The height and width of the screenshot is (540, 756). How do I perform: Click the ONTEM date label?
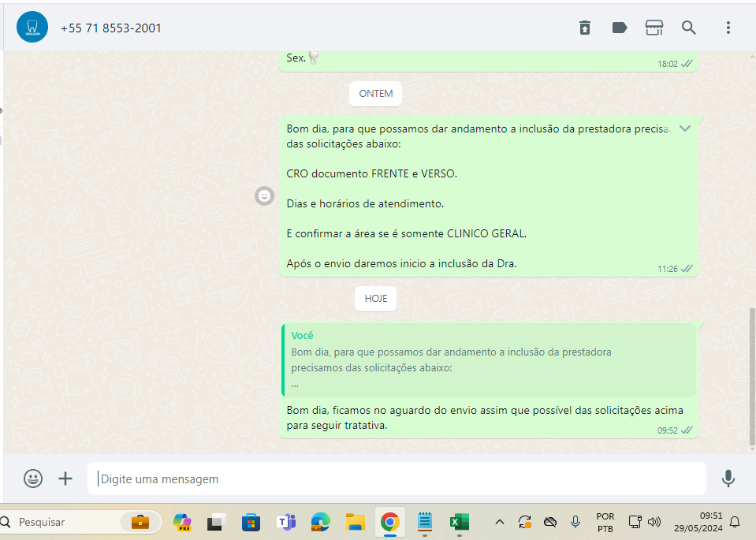[x=375, y=94]
